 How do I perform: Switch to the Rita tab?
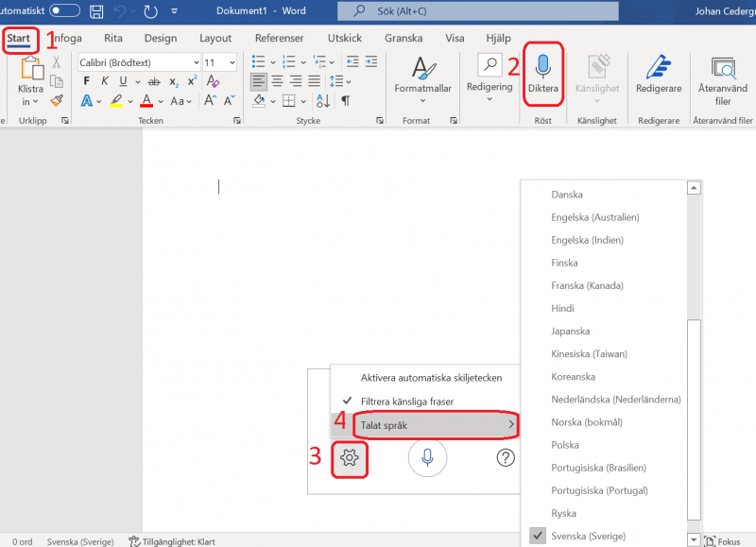click(x=113, y=38)
